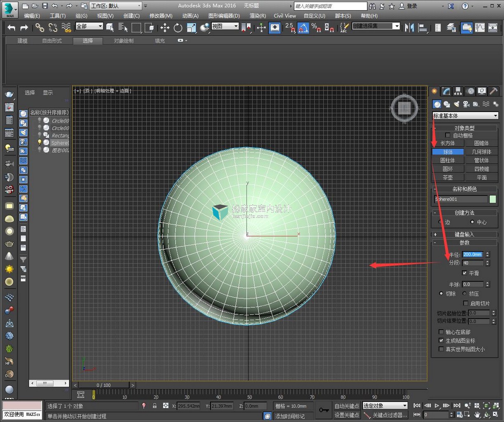Screen dimensions: 504x422
Task: Uncheck the 生成贴图坐标 checkbox
Action: click(x=441, y=340)
